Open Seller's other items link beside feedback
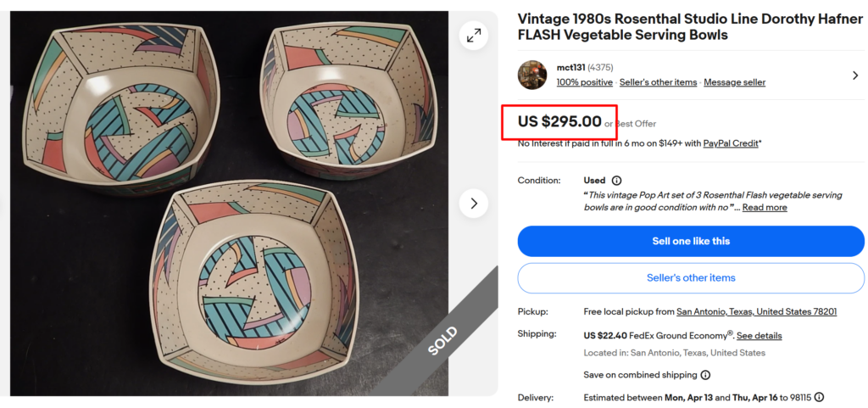Screen dimensions: 868x408 pyautogui.click(x=658, y=82)
